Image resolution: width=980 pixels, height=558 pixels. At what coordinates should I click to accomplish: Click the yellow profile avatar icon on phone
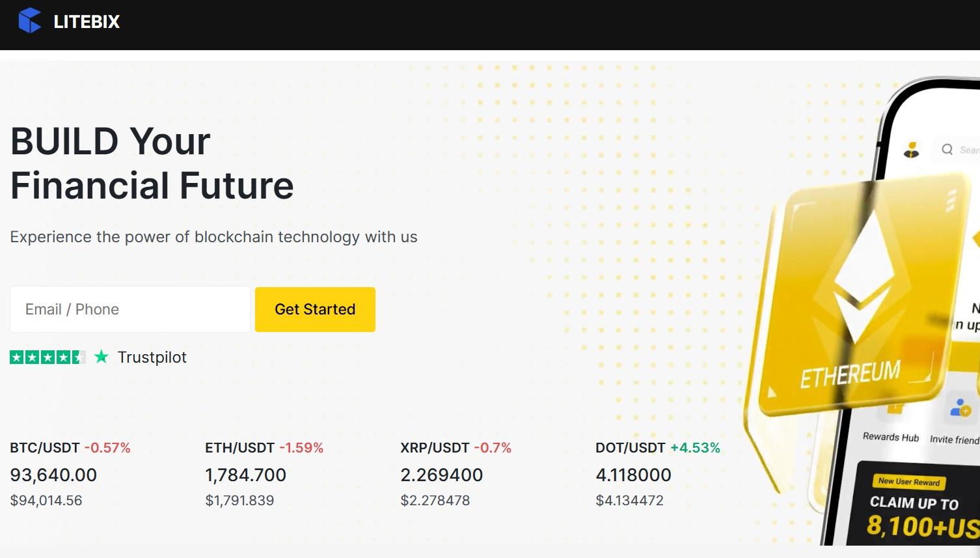pos(912,150)
